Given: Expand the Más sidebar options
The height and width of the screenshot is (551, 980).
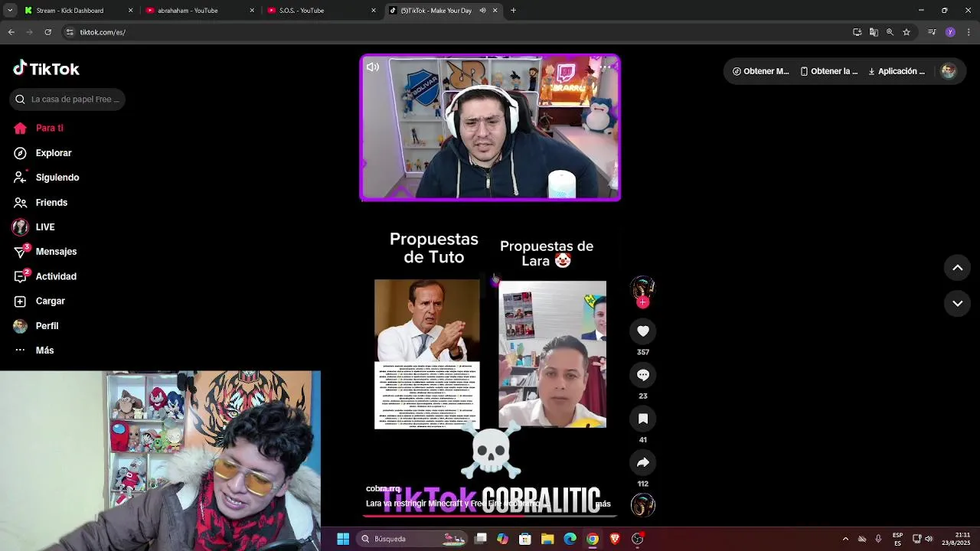Looking at the screenshot, I should click(34, 350).
